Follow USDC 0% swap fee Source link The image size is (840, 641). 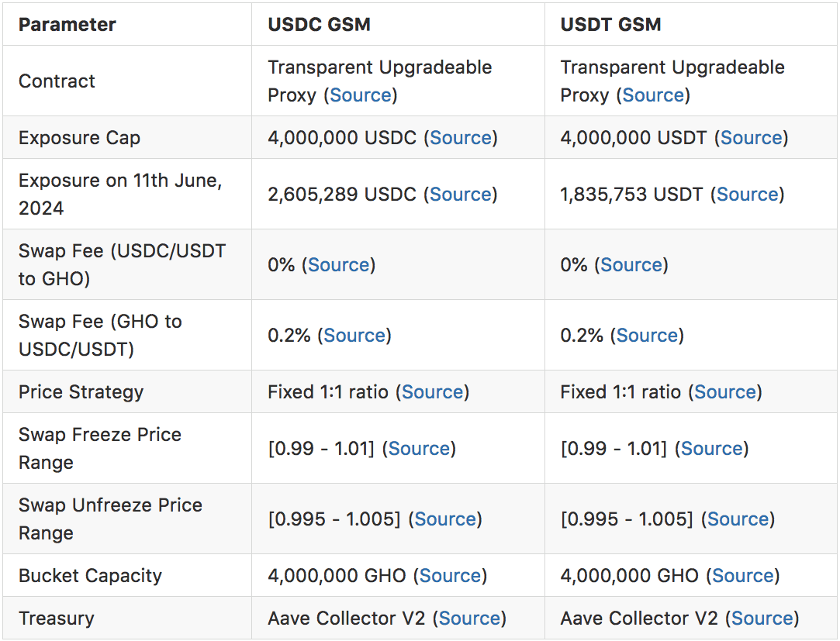(x=339, y=264)
